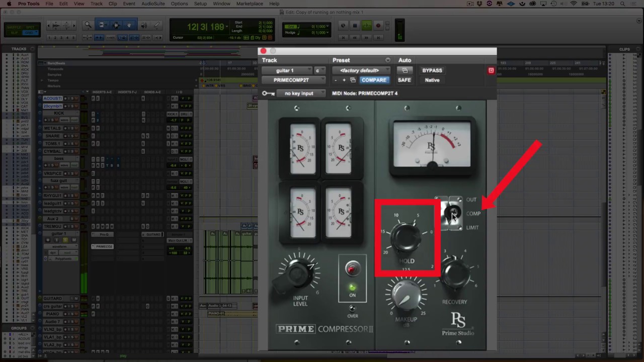The image size is (644, 362).
Task: Open the Main Out L/R output selector
Action: 179,240
